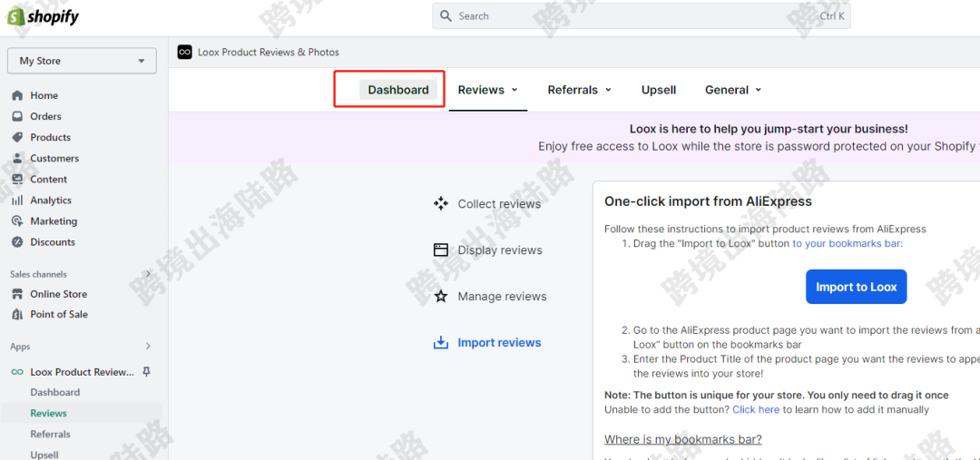The width and height of the screenshot is (980, 460).
Task: Click 'Loox Product Reviews & Photos' title
Action: (x=269, y=53)
